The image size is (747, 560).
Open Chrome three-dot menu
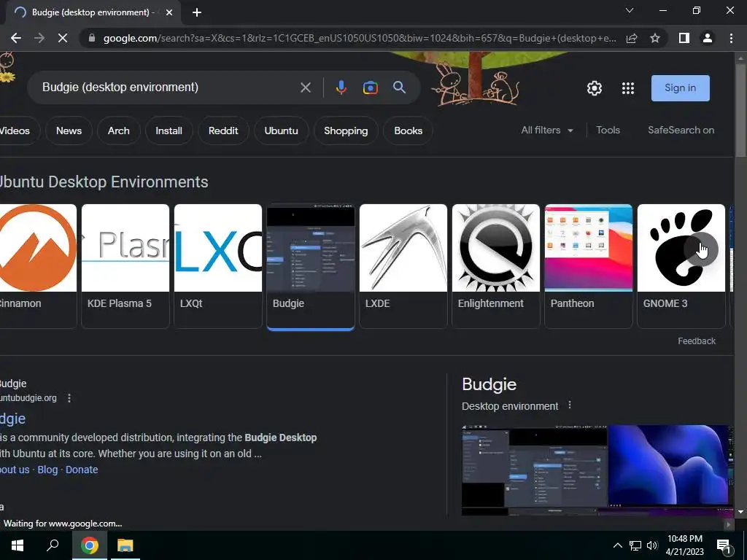[x=731, y=38]
